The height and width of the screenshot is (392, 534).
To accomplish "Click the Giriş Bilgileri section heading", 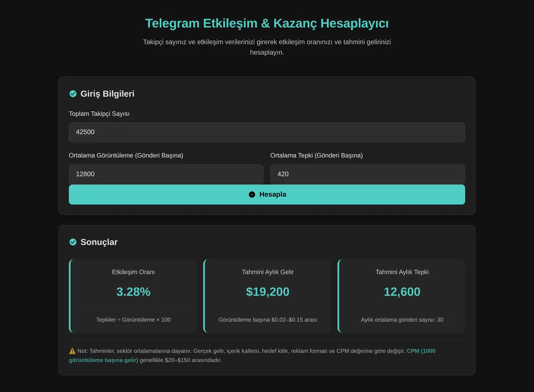I will pos(107,94).
